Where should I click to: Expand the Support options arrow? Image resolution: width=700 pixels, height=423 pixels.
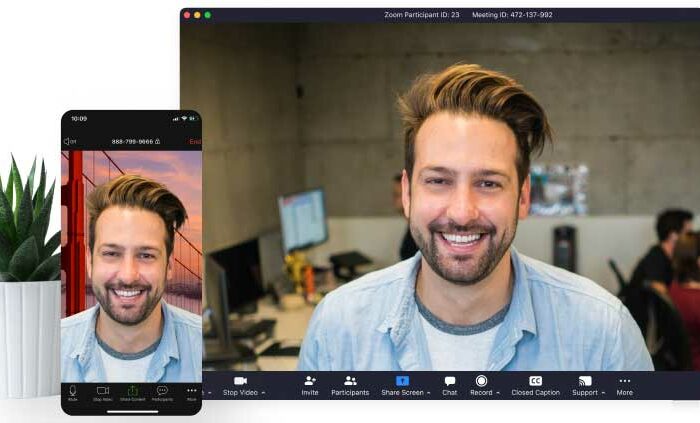[603, 393]
